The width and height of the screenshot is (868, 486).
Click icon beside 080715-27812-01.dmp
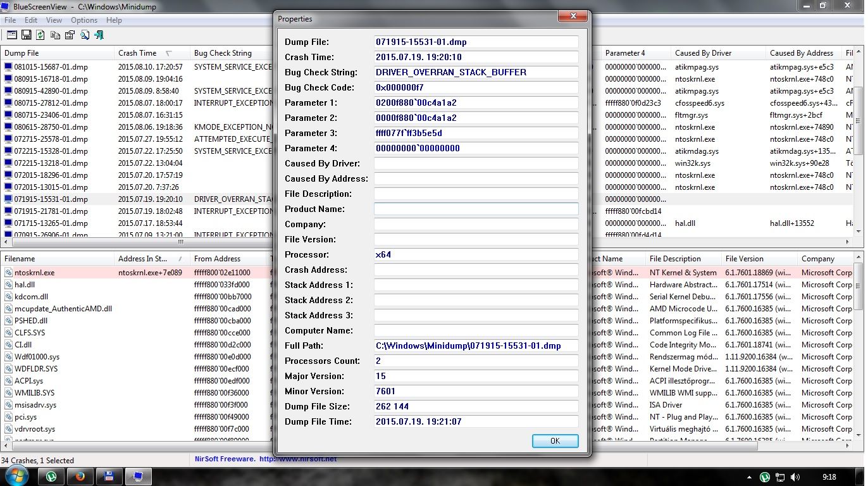click(8, 103)
